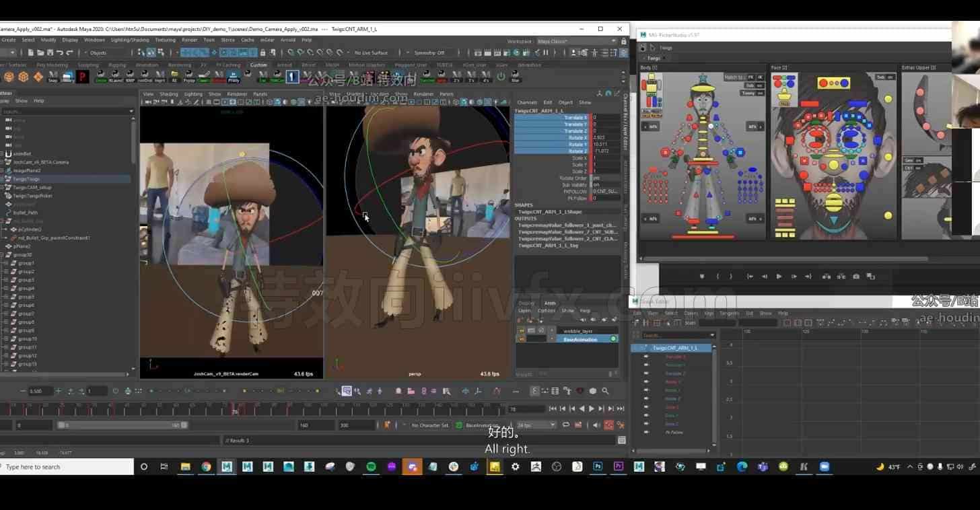Open the No Character Set dropdown
This screenshot has height=510, width=980.
click(x=429, y=425)
